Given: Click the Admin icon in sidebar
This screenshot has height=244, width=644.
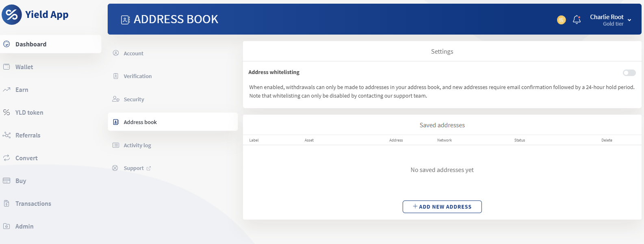Looking at the screenshot, I should click(x=7, y=226).
